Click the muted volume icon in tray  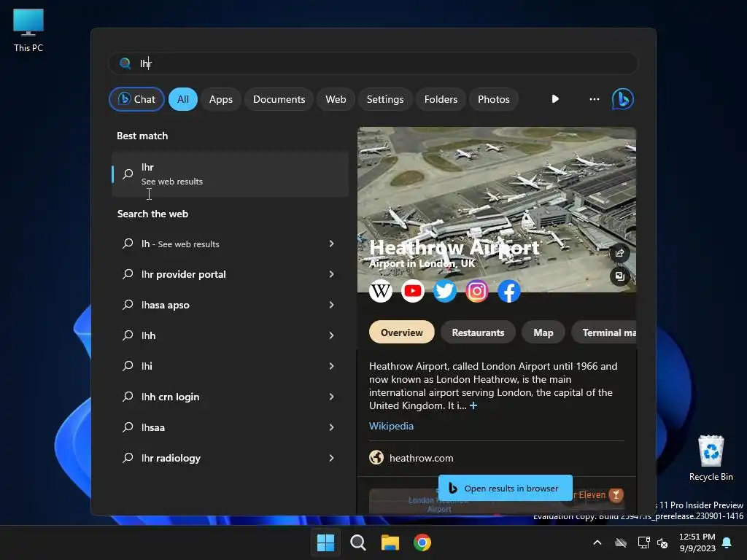coord(662,542)
